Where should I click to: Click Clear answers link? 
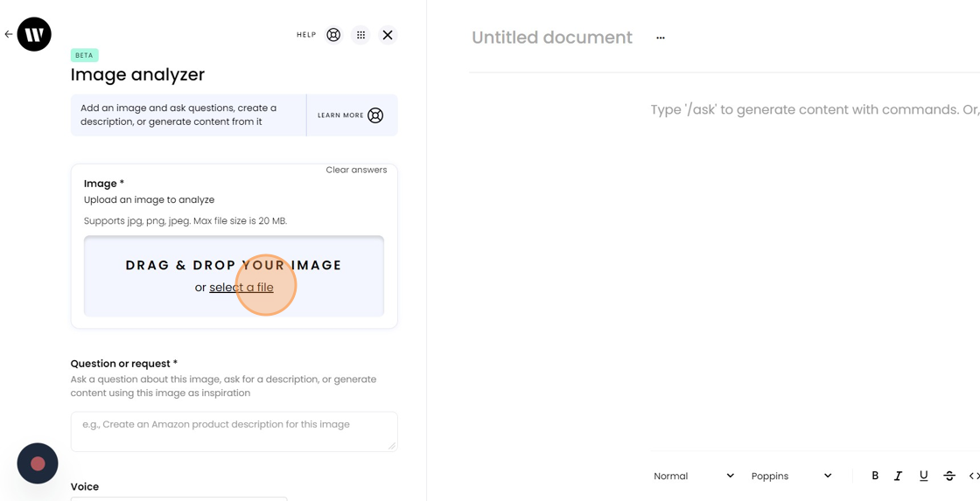pos(356,170)
